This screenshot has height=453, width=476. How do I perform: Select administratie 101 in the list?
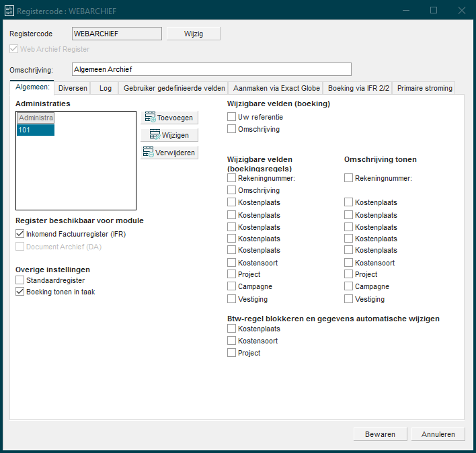click(36, 130)
